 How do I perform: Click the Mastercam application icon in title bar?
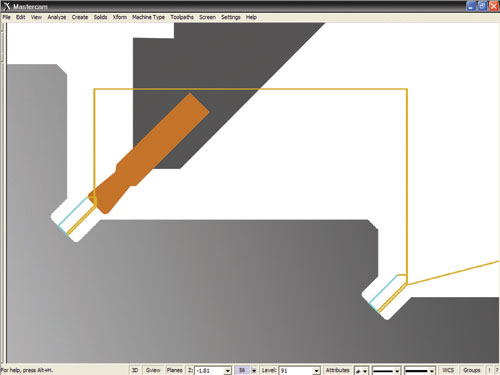pos(7,6)
